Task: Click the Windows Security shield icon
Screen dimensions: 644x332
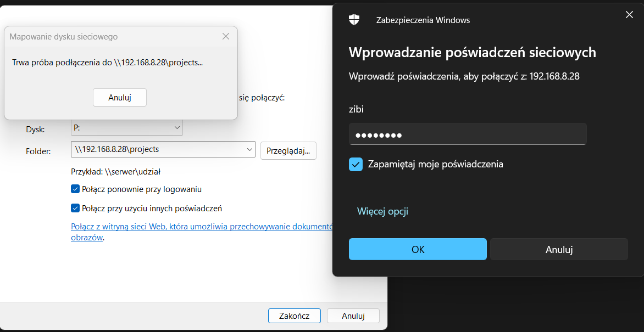Action: 354,20
